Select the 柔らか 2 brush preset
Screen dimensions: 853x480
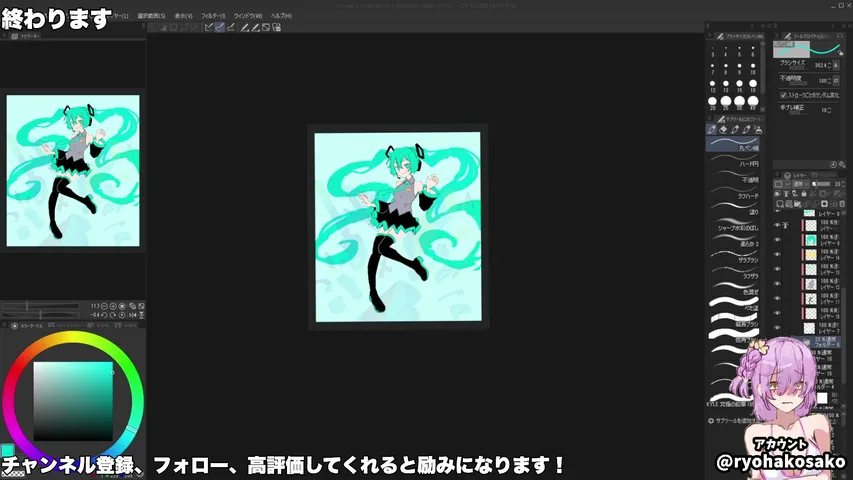coord(734,240)
